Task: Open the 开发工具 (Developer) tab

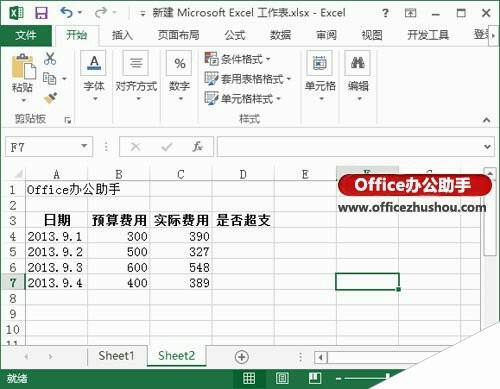Action: (x=428, y=35)
